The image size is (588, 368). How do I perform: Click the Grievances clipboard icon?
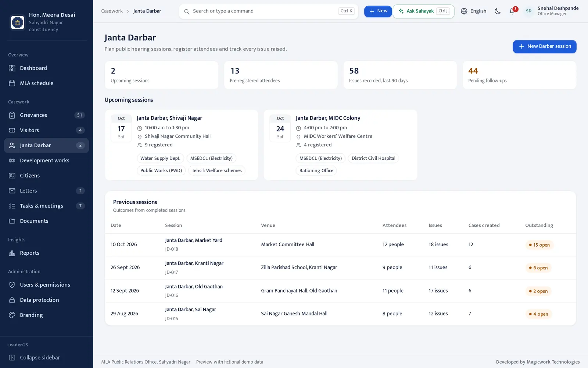pos(12,115)
